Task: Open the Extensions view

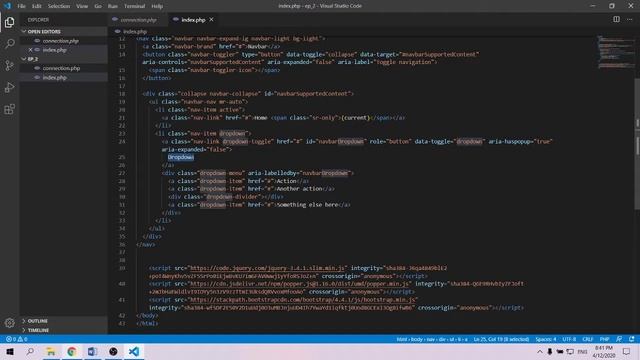Action: tap(9, 109)
